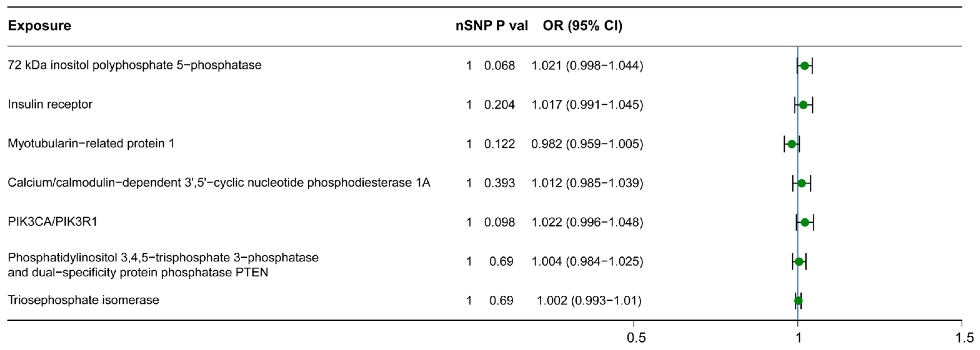Click the green dot for Insulin receptor
This screenshot has height=350, width=980.
tap(803, 105)
